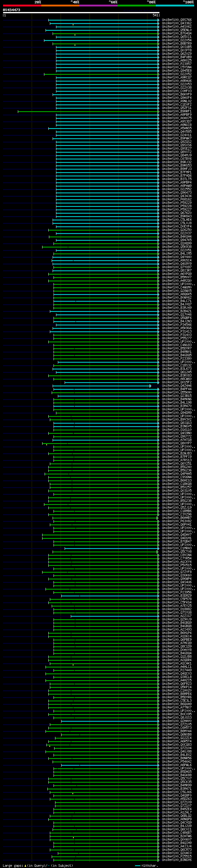197x868 pixels.
Task: Select the UniRef100_P59227 label
Action: pyautogui.click(x=177, y=210)
